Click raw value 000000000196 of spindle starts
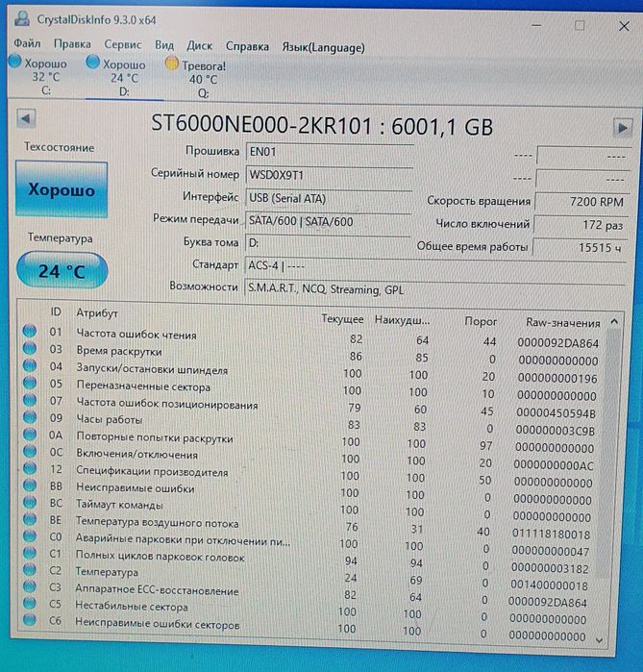The image size is (643, 672). point(557,379)
